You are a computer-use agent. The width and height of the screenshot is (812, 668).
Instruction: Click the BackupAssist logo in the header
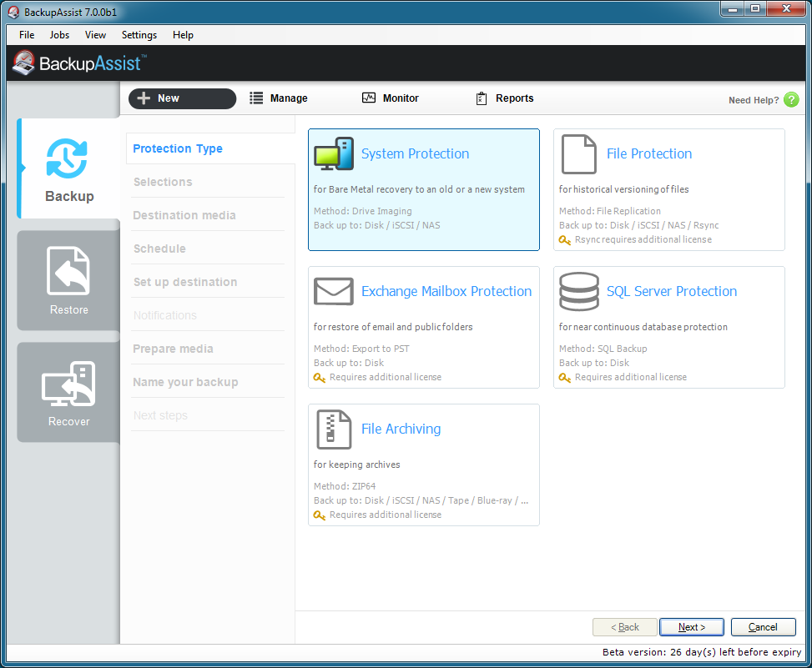[x=79, y=63]
